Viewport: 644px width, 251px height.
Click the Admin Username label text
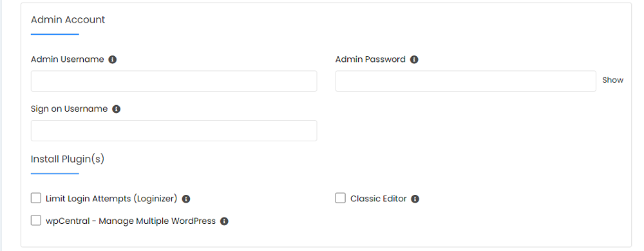coord(68,59)
